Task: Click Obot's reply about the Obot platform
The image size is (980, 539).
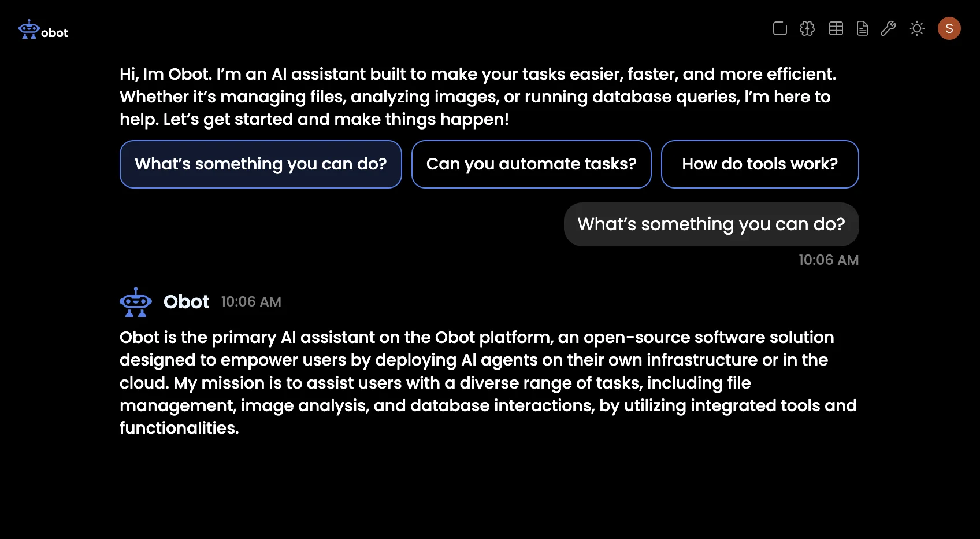Action: coord(488,383)
